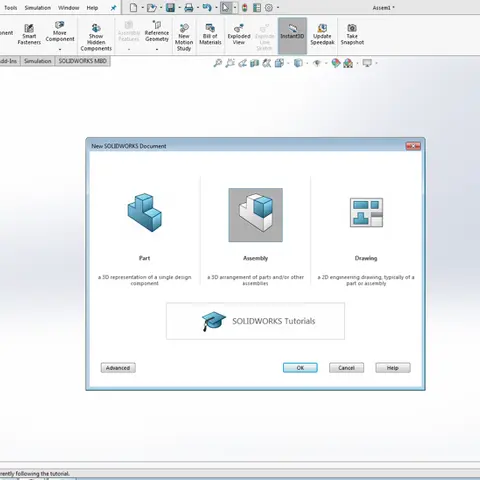
Task: Click Zoom to Area icon
Action: [230, 63]
